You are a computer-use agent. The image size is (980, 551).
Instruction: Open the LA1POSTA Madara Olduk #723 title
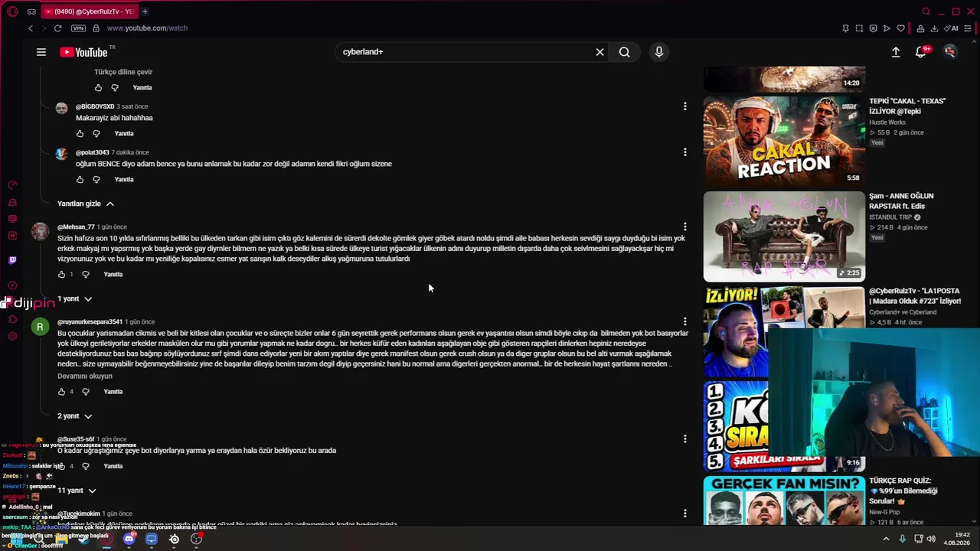point(915,296)
